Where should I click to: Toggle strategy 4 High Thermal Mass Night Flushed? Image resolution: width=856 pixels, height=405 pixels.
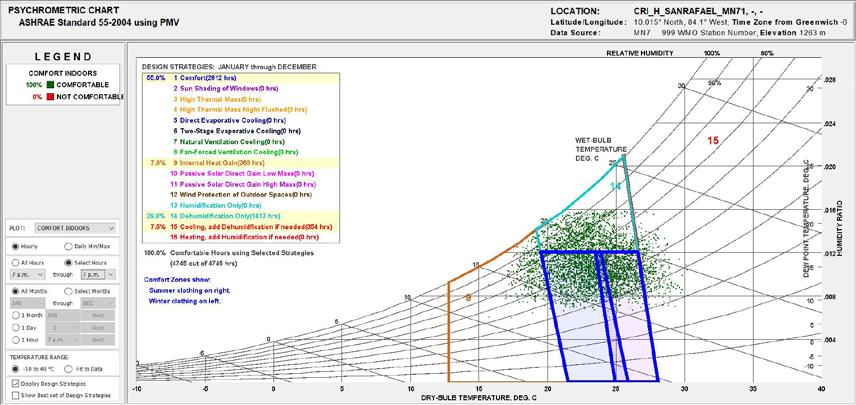point(240,110)
